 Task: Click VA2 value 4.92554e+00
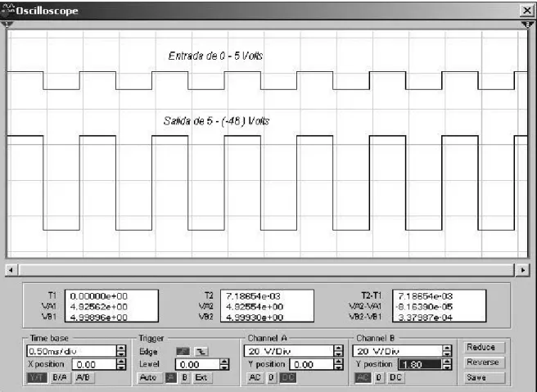click(255, 307)
